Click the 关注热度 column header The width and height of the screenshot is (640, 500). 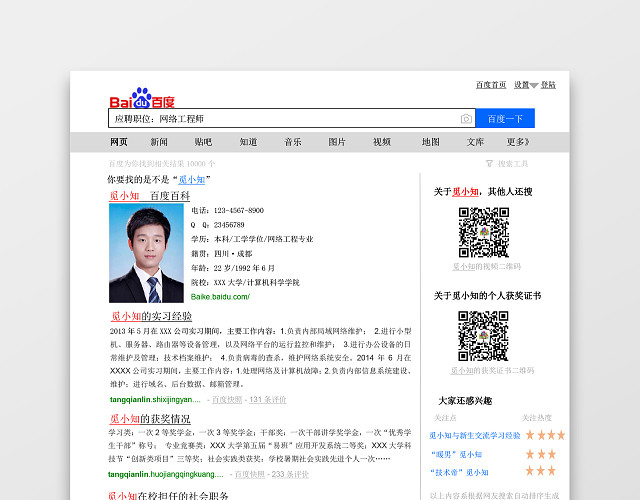[537, 418]
